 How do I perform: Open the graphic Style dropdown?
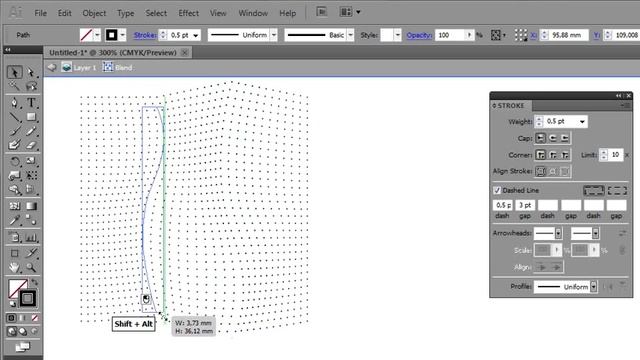click(x=397, y=35)
